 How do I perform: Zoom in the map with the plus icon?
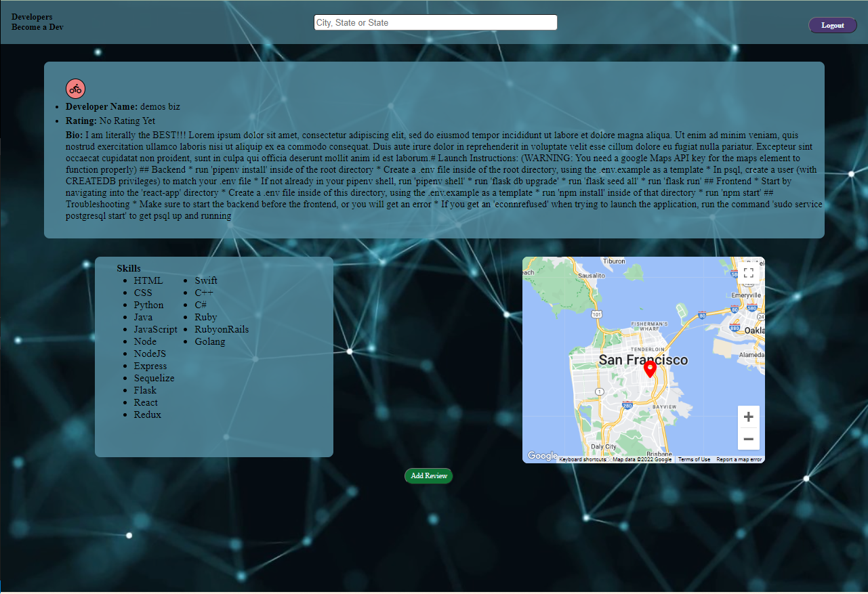[x=749, y=417]
